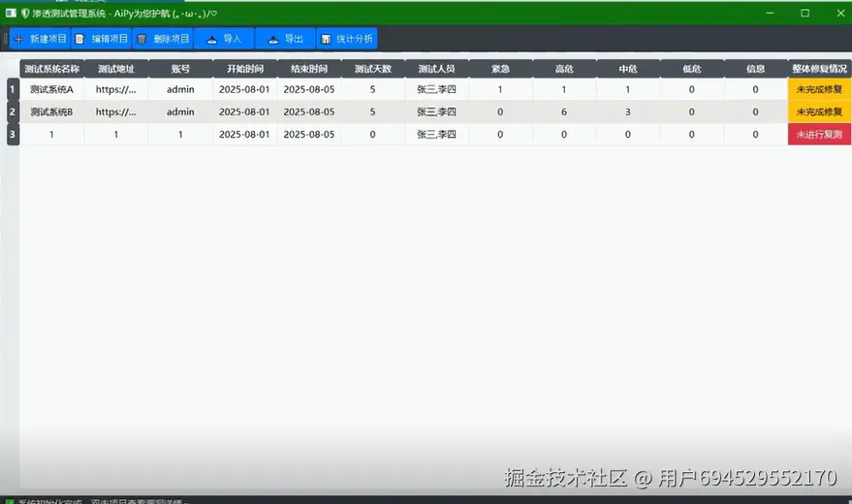Screen dimensions: 852x504
Task: Click the 紧急 column header
Action: point(500,69)
